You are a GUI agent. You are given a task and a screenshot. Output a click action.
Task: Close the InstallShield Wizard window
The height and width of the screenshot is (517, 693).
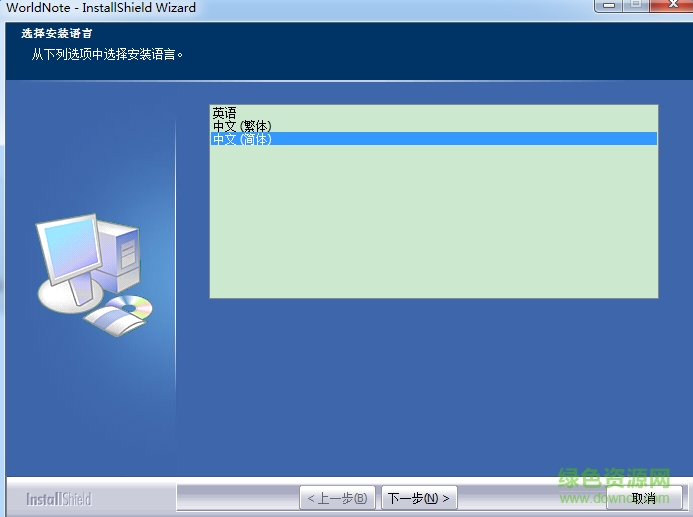(672, 5)
